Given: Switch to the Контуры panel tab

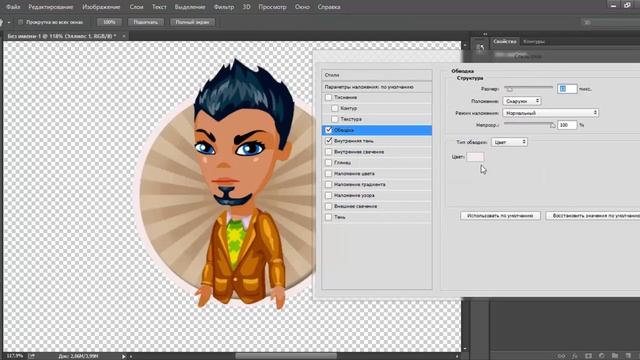Looking at the screenshot, I should click(534, 41).
